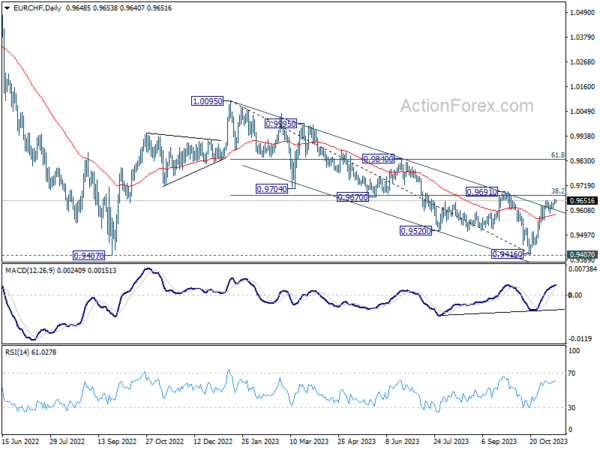Viewport: 600px width, 450px height.
Task: Select the 38.2 Fibonacci level label
Action: (558, 191)
